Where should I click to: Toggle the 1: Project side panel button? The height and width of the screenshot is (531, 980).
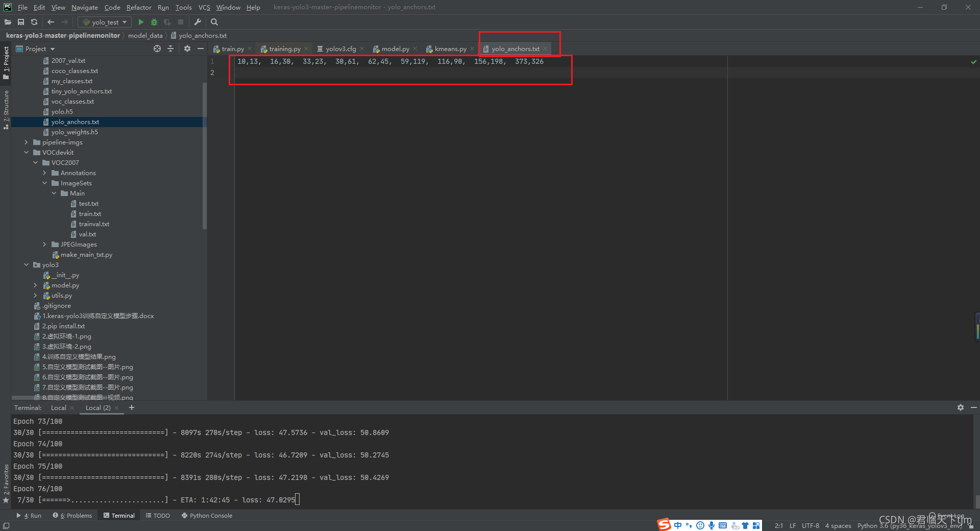6,63
